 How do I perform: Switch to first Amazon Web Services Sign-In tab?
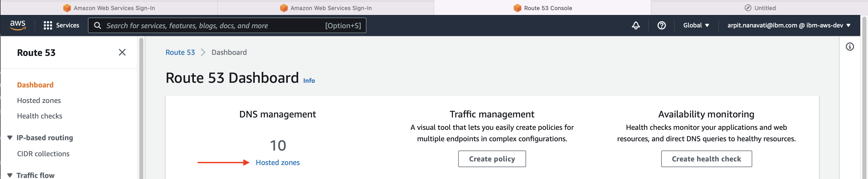tap(109, 8)
